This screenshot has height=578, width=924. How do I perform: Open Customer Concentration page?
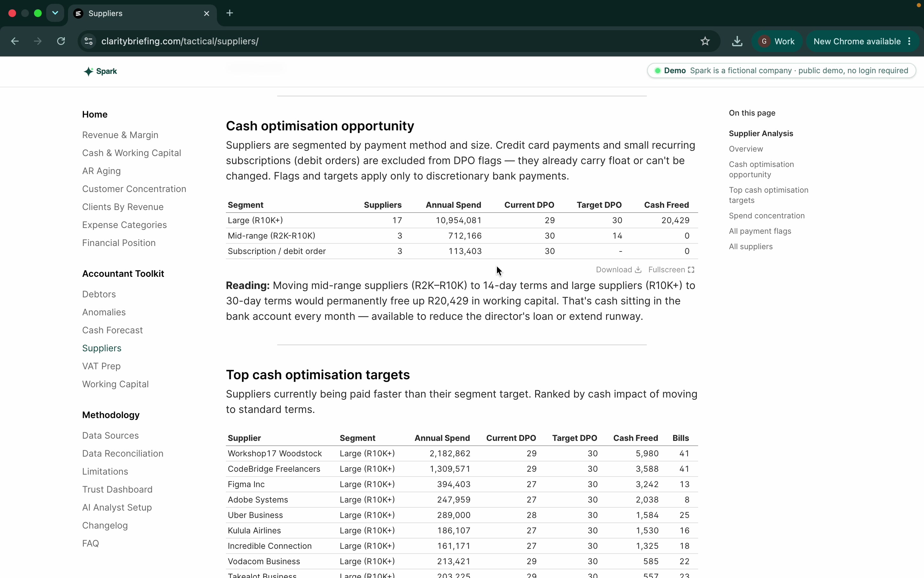tap(134, 189)
